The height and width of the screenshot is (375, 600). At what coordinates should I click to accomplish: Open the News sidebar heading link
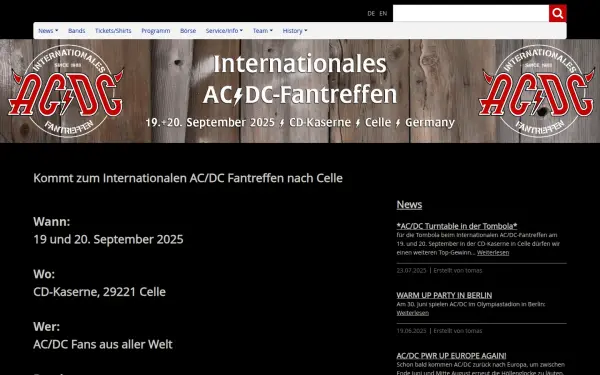[409, 205]
